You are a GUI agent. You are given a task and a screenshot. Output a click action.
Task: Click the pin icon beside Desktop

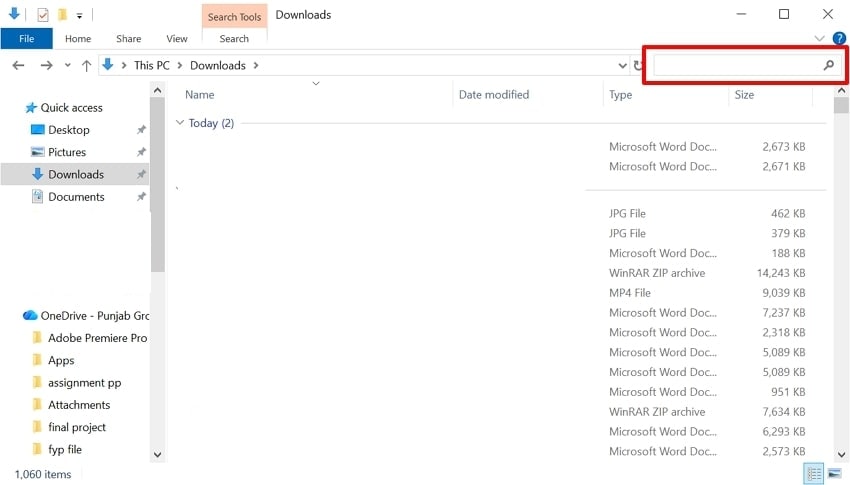(141, 130)
